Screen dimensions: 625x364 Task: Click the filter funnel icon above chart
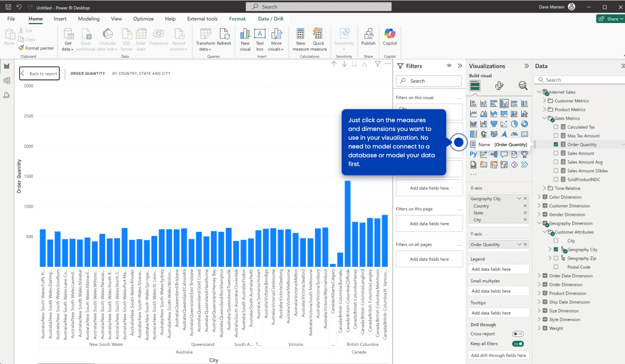click(378, 64)
